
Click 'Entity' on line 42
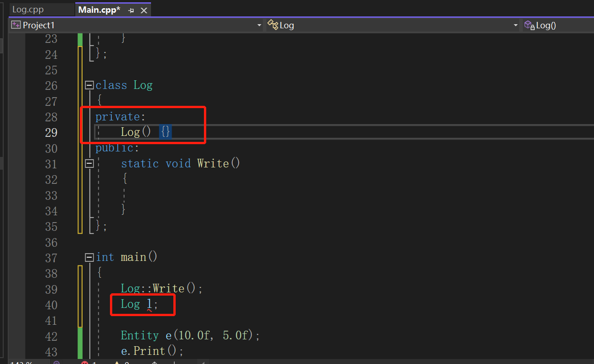coord(140,336)
